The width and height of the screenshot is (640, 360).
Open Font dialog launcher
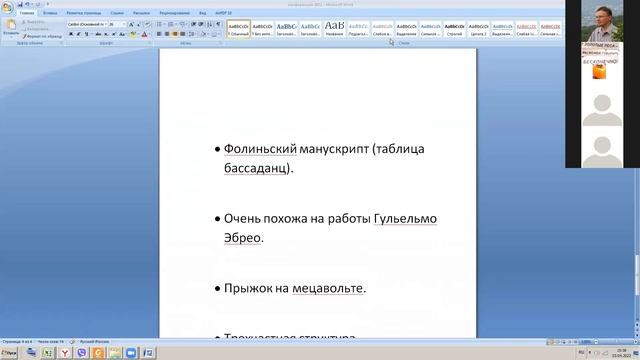[x=150, y=43]
